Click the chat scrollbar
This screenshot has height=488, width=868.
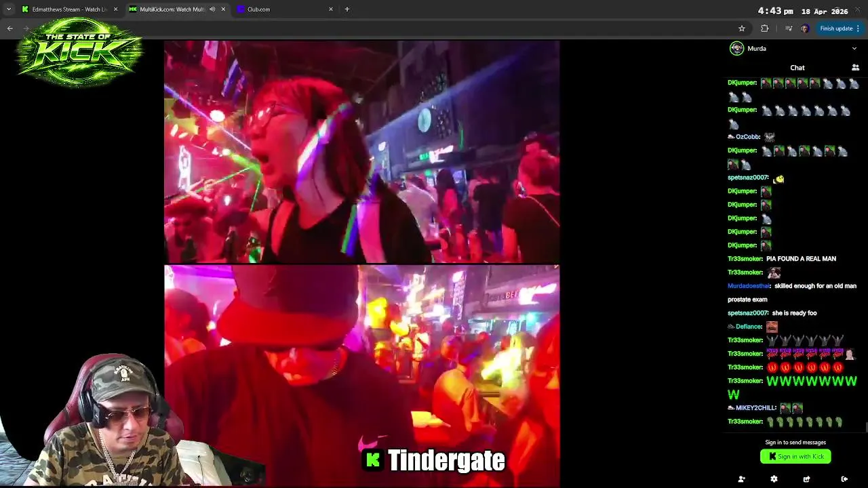coord(866,426)
